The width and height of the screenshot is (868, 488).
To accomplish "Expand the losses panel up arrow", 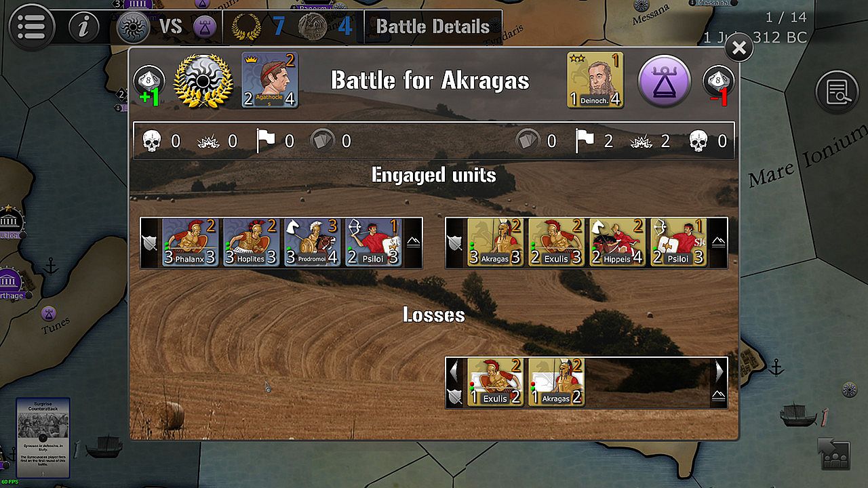I will pos(718,396).
